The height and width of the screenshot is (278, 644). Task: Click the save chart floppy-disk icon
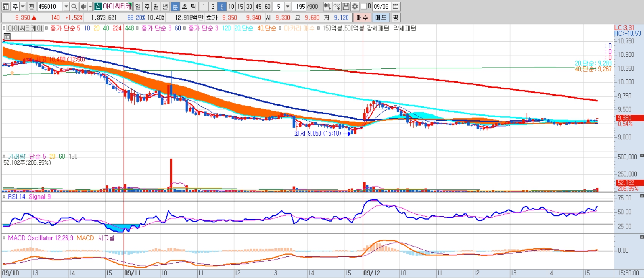346,7
